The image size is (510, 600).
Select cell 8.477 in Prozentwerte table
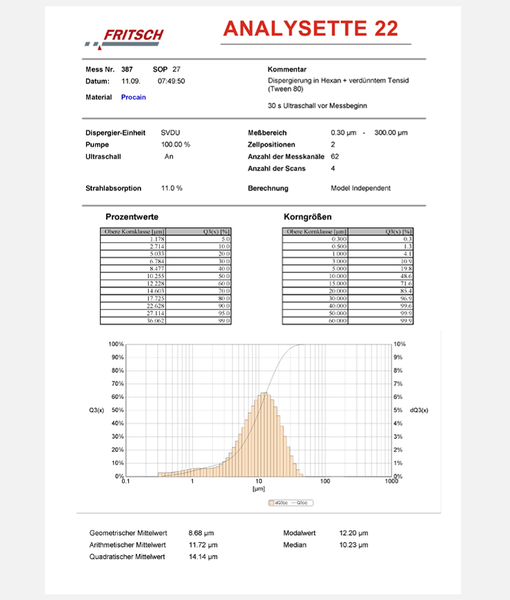tap(133, 269)
